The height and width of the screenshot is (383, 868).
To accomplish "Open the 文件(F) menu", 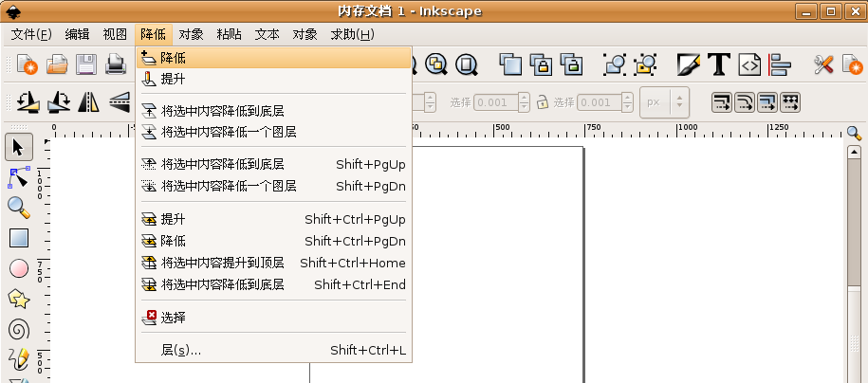I will click(31, 35).
